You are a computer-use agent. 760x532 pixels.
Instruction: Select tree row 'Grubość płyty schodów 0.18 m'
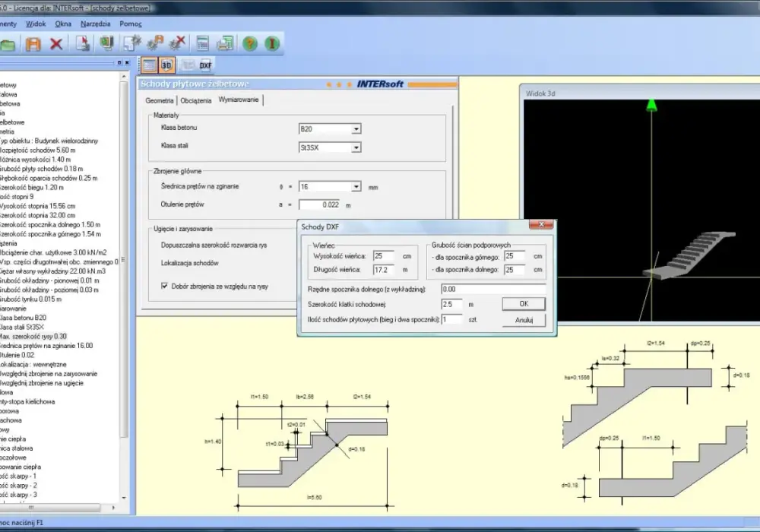click(41, 169)
